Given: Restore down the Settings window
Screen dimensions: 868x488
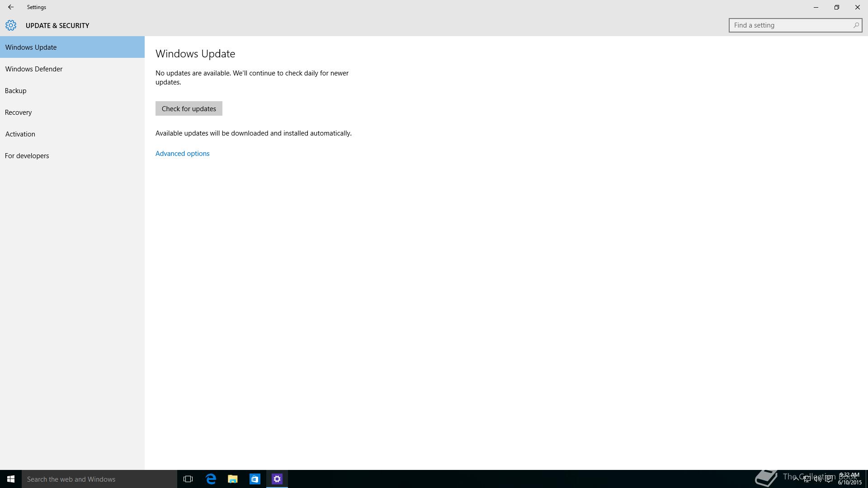Looking at the screenshot, I should point(837,7).
